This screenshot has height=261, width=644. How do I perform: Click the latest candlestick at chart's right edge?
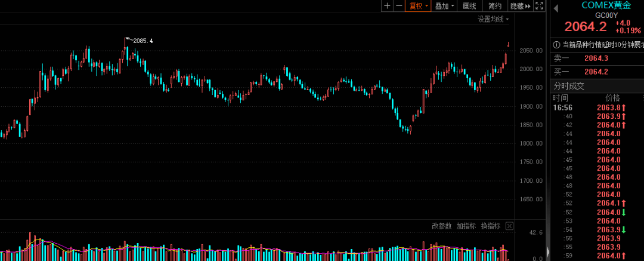click(509, 44)
